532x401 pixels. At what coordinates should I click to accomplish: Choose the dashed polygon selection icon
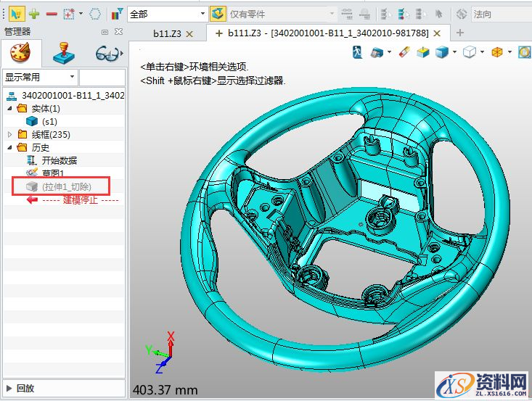[94, 15]
